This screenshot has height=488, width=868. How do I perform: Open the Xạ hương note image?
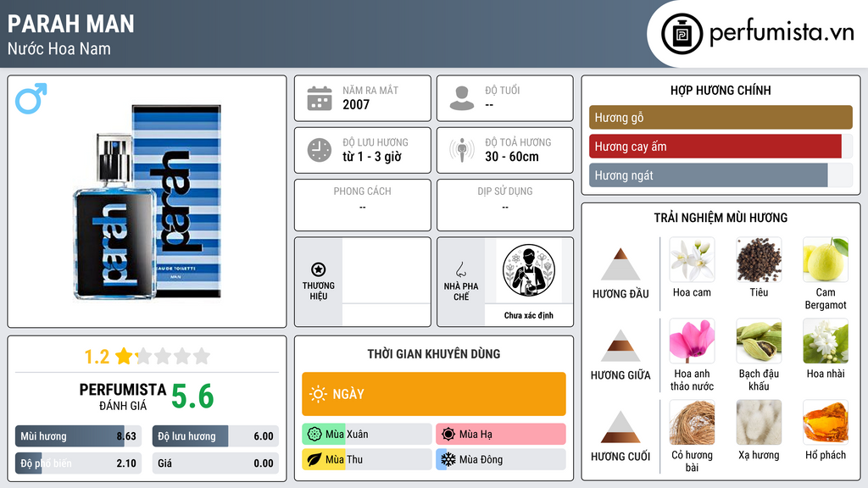point(759,423)
